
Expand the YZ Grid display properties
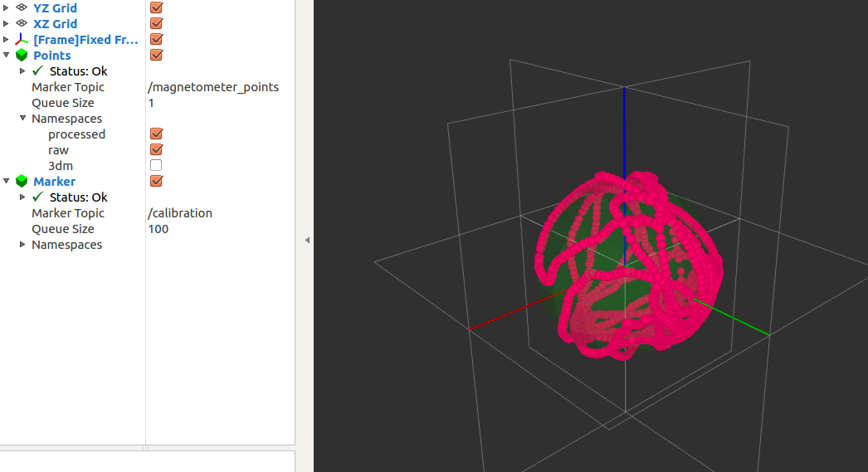pyautogui.click(x=7, y=8)
